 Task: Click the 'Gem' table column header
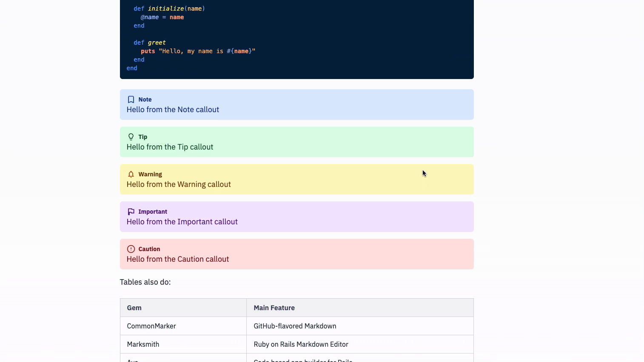[x=134, y=308]
